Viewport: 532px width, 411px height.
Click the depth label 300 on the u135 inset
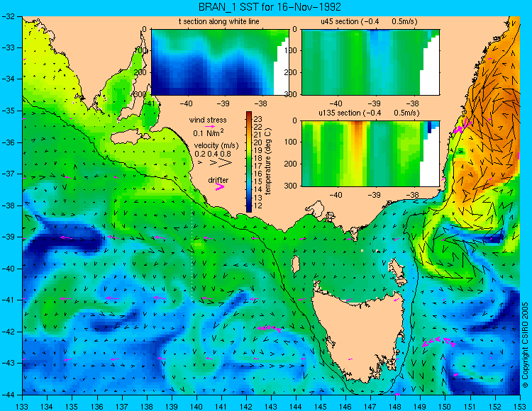tap(290, 186)
